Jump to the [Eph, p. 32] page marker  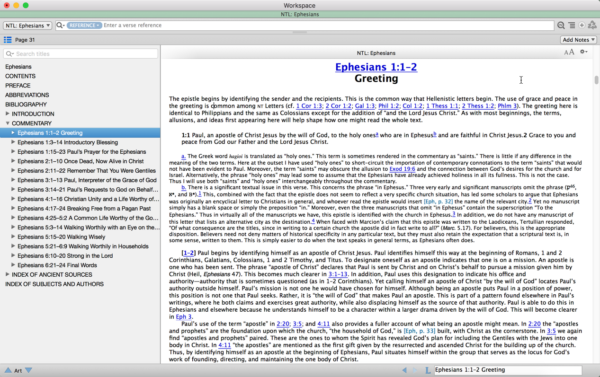[438, 201]
